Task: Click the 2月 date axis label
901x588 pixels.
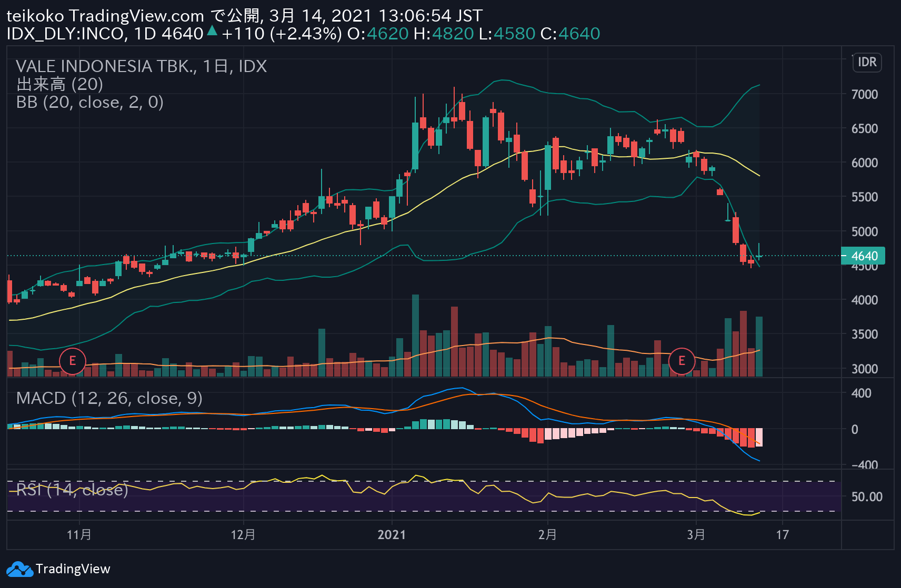Action: (547, 535)
